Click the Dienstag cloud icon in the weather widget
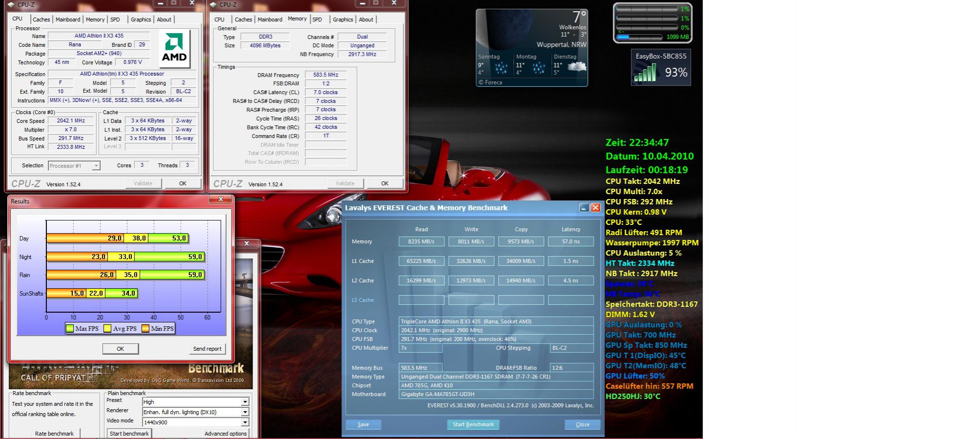980x439 pixels. [577, 67]
